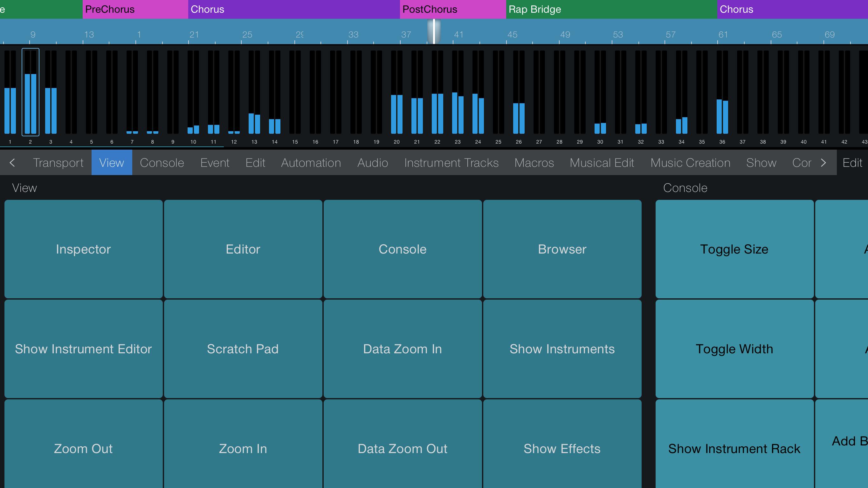Open the Browser panel
The image size is (868, 488).
click(561, 248)
